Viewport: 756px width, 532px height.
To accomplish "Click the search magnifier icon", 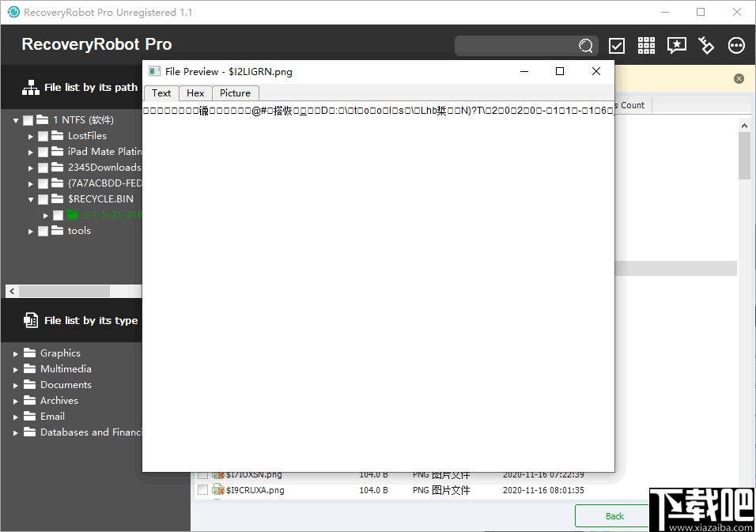I will point(586,46).
